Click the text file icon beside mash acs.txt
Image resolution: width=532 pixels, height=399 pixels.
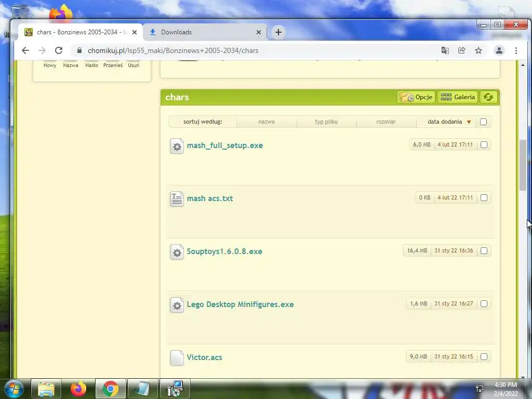[x=177, y=199]
